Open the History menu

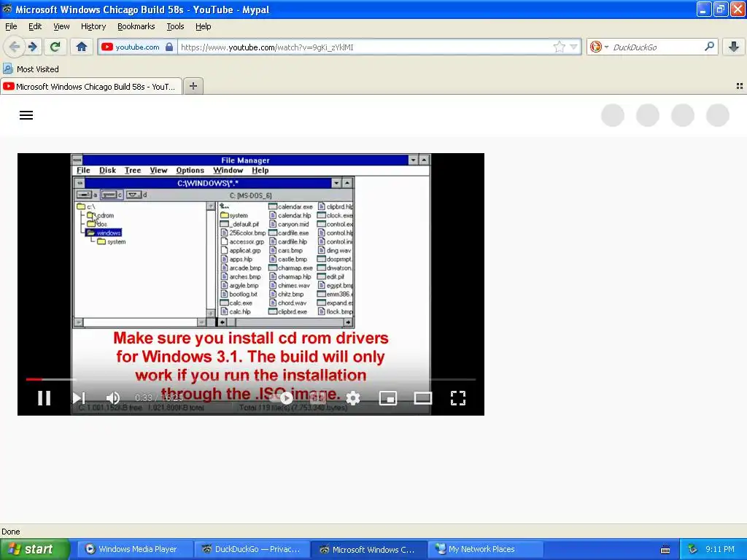[93, 26]
